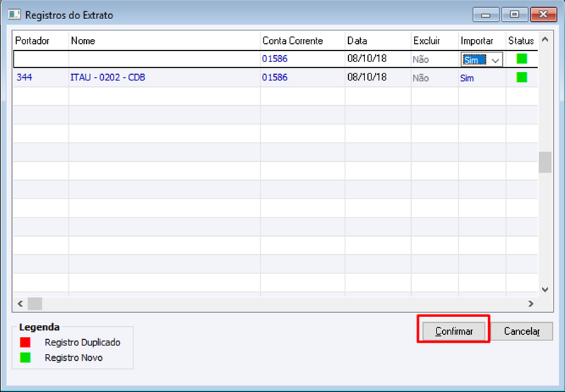565x392 pixels.
Task: Minimize the Registros do Extrato window
Action: pos(486,15)
